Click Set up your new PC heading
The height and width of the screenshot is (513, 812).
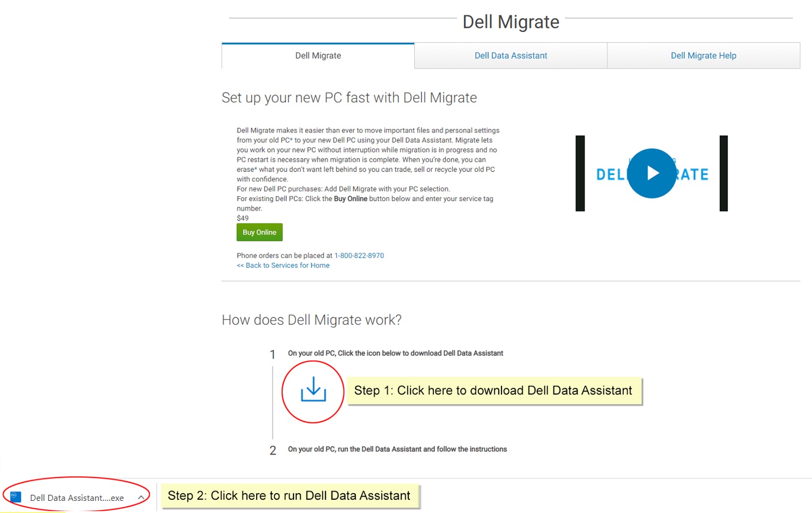coord(349,98)
